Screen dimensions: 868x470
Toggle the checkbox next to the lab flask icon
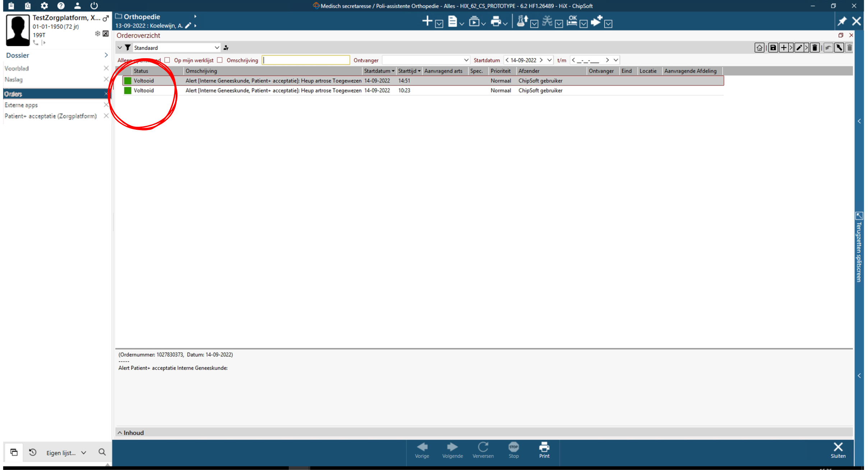pos(535,24)
